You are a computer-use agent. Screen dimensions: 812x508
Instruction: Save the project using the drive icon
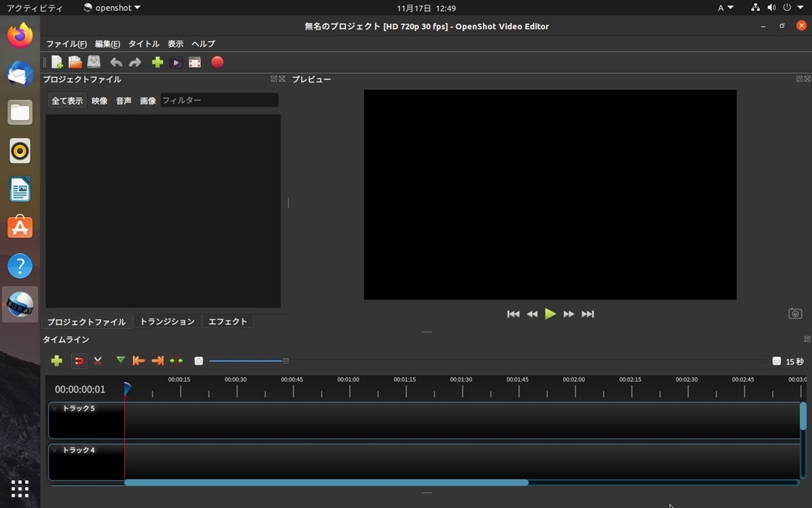[x=94, y=62]
